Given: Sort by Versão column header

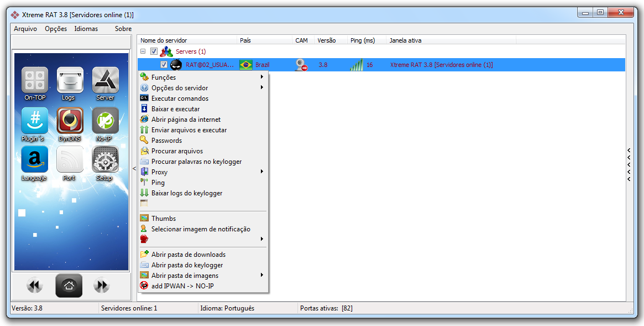Looking at the screenshot, I should tap(331, 40).
